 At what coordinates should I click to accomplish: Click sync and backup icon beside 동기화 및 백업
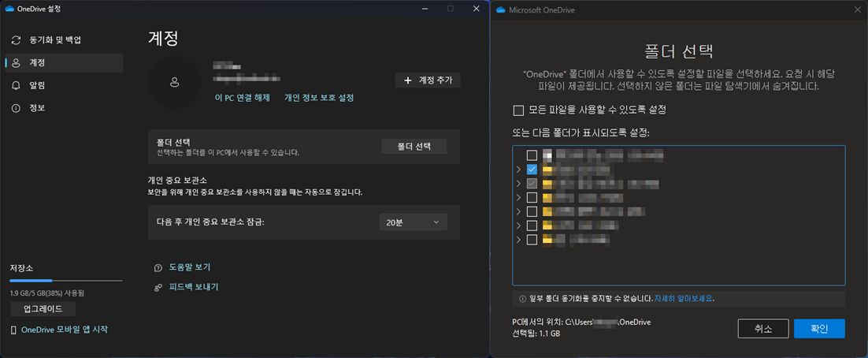(16, 40)
